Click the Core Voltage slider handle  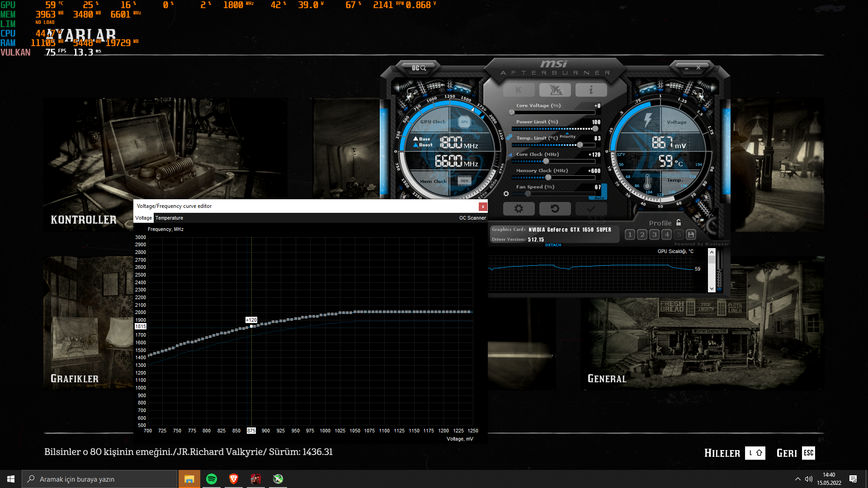(512, 113)
